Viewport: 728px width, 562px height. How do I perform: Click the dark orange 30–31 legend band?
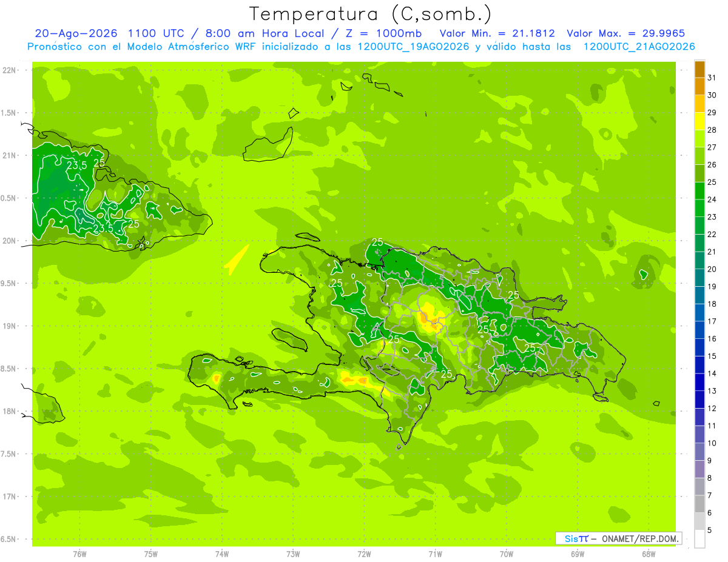(x=699, y=87)
